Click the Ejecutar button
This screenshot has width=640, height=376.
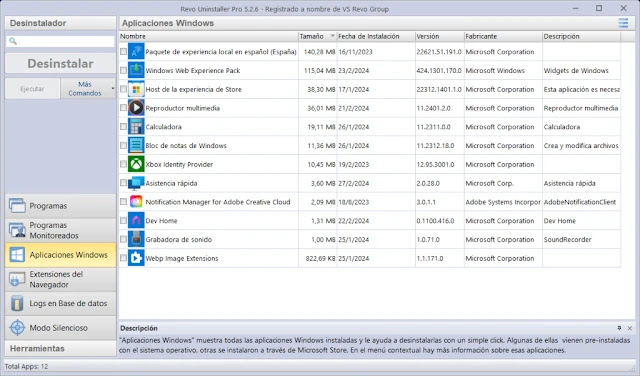[x=32, y=89]
